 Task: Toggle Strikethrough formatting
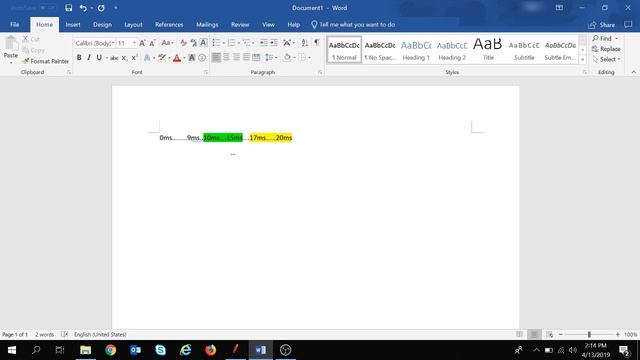tap(114, 58)
